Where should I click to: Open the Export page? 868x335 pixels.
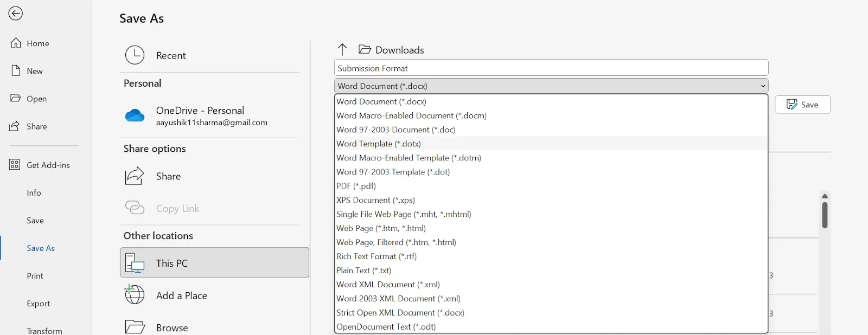(39, 303)
